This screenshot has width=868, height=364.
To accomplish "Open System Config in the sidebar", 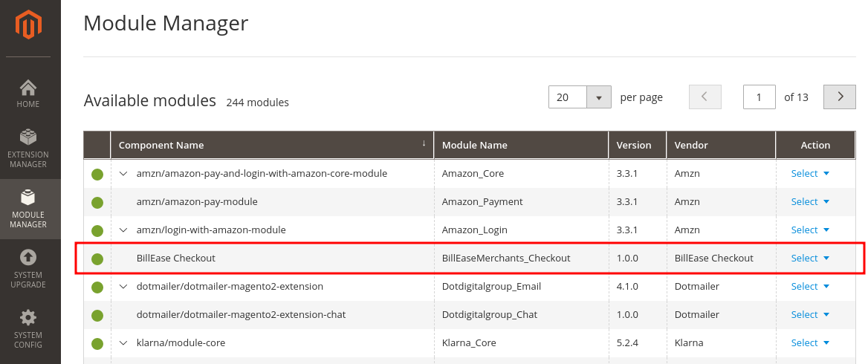I will click(x=27, y=329).
